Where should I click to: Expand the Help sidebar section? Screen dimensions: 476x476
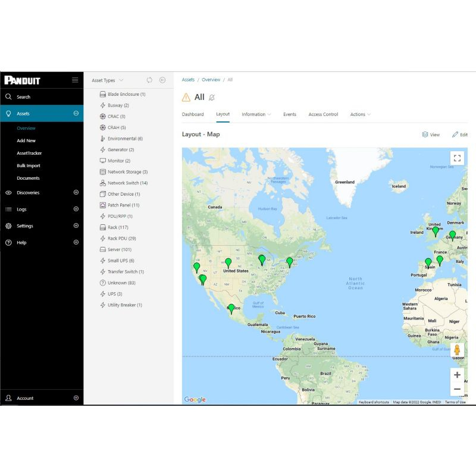76,242
